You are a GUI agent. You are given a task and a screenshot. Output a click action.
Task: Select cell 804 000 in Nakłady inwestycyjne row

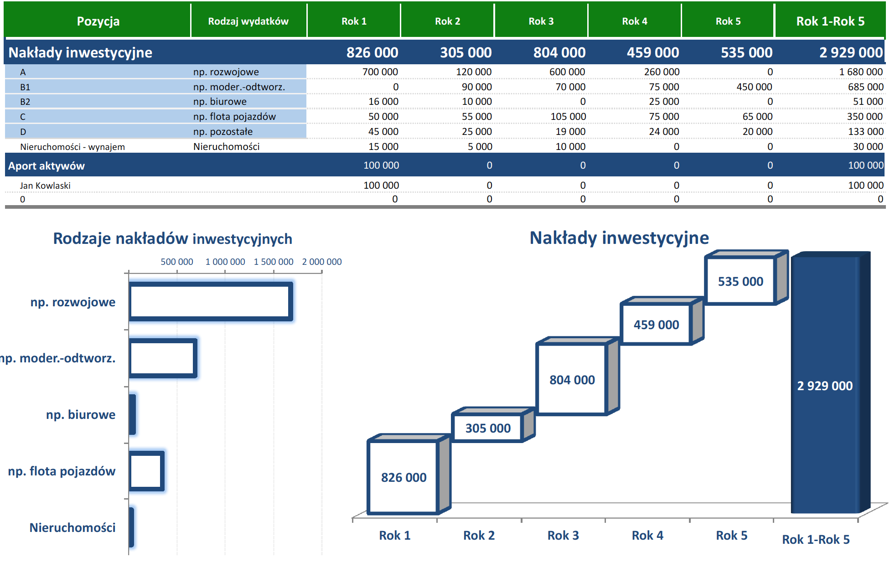tap(559, 52)
